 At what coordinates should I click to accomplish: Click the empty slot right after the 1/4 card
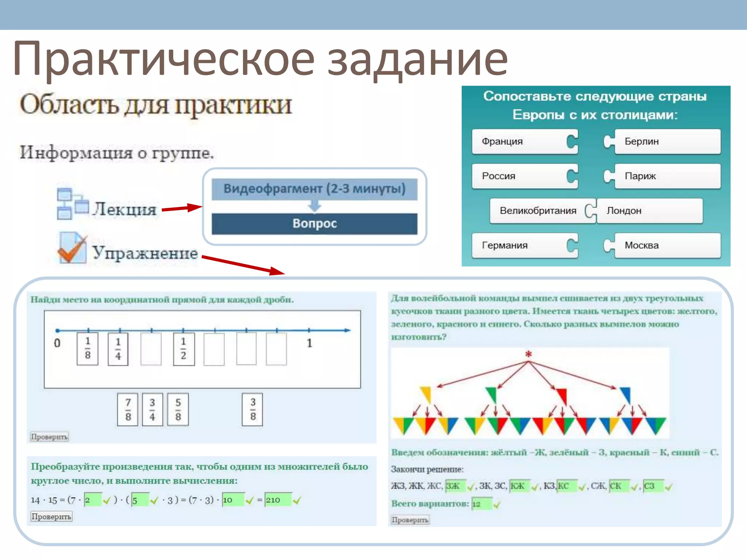point(151,349)
